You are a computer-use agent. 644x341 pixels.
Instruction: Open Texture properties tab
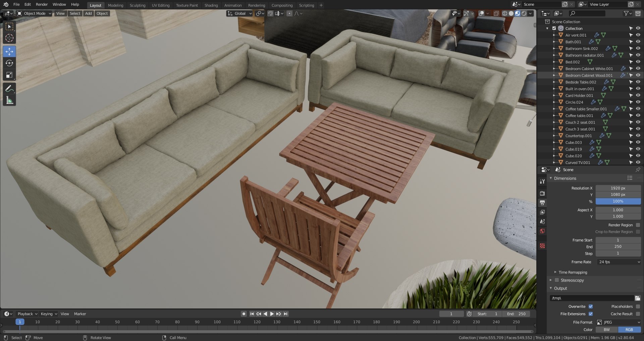(542, 246)
